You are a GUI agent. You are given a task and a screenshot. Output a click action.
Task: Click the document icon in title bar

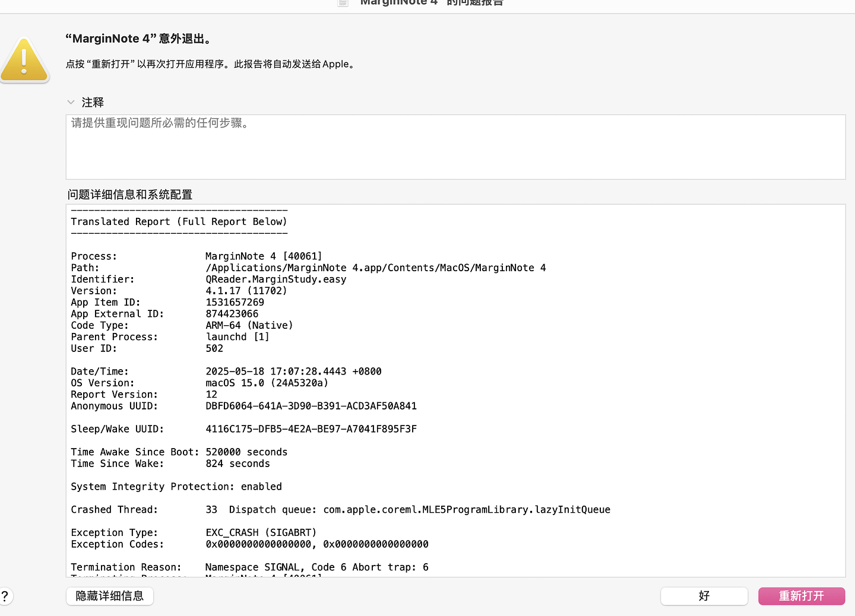[343, 2]
